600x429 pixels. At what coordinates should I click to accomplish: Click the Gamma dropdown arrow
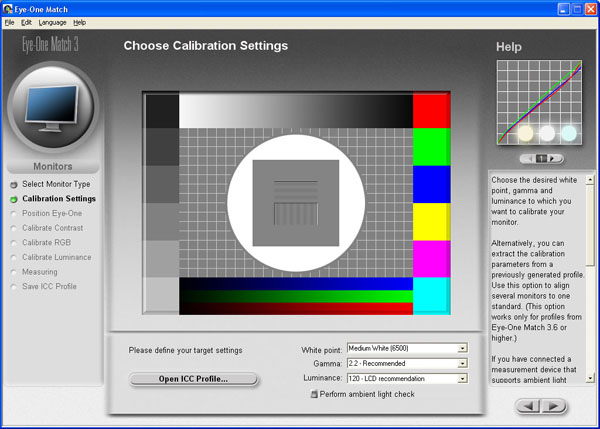pyautogui.click(x=462, y=363)
